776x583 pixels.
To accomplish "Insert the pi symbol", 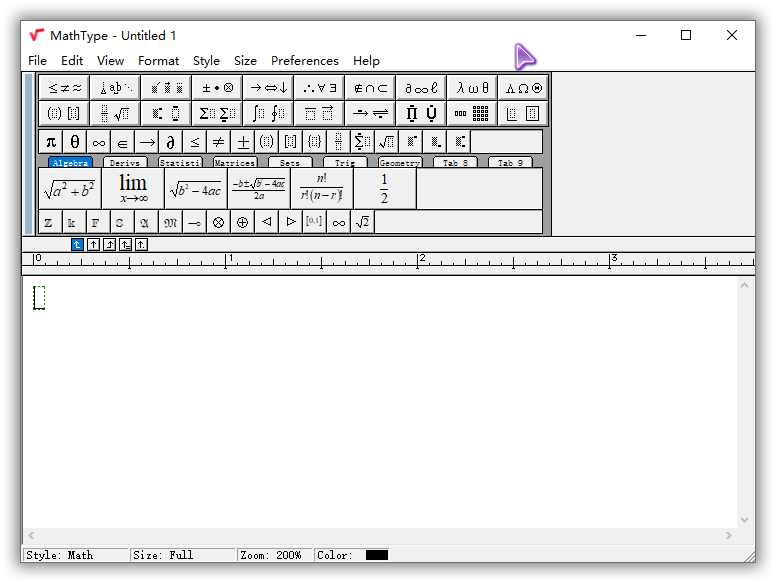I will pyautogui.click(x=51, y=142).
